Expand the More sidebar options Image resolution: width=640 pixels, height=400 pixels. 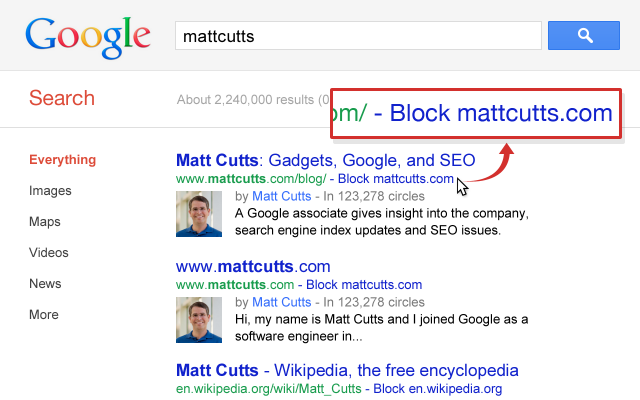coord(44,315)
